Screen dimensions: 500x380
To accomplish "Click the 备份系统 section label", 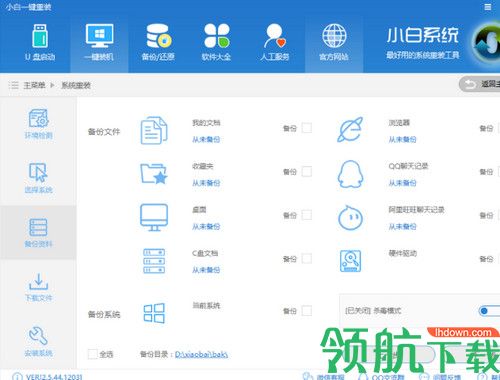I will pyautogui.click(x=104, y=314).
